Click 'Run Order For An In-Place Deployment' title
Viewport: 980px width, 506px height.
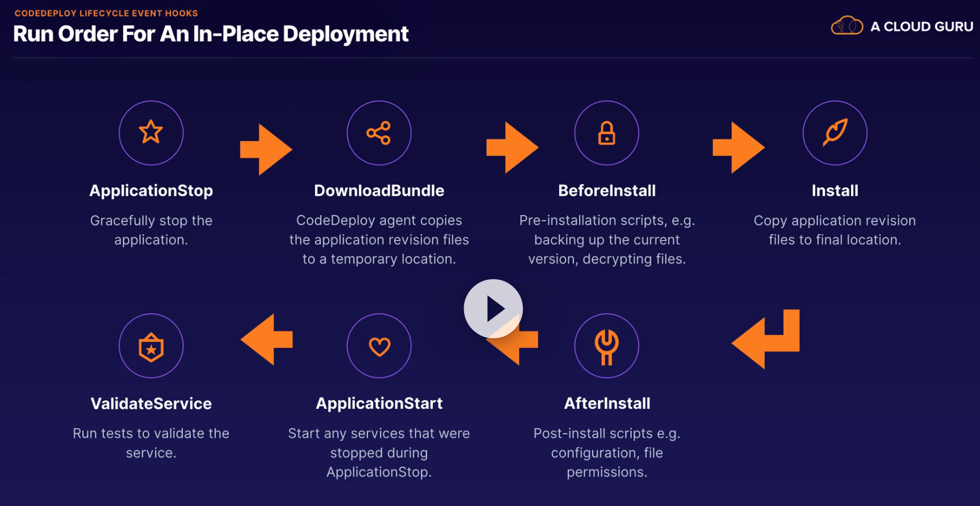[211, 34]
